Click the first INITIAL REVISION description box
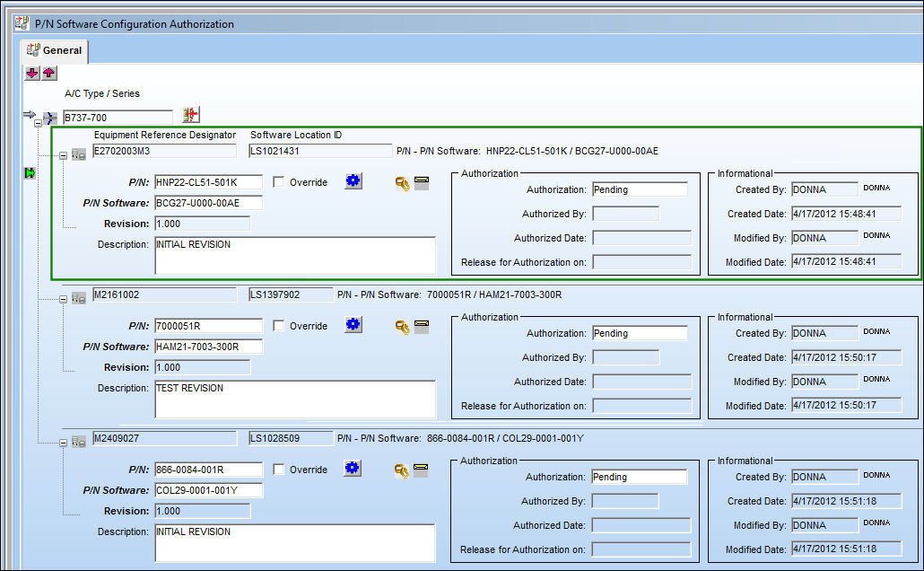 pos(295,255)
